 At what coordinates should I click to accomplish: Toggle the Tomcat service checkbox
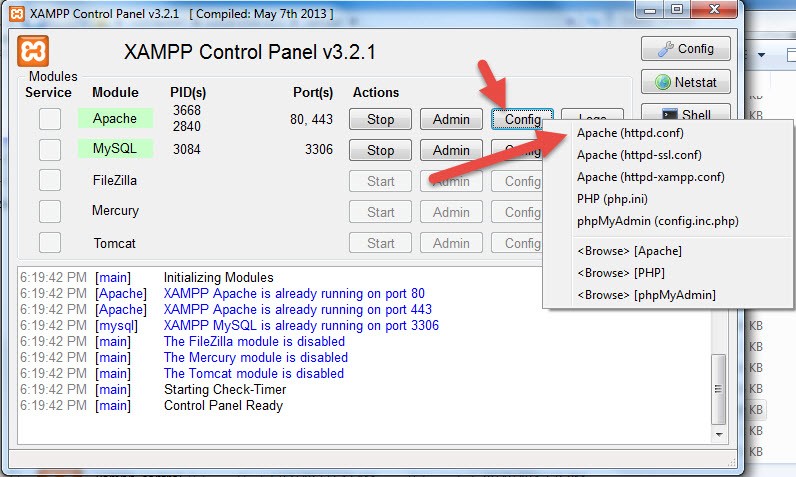50,243
